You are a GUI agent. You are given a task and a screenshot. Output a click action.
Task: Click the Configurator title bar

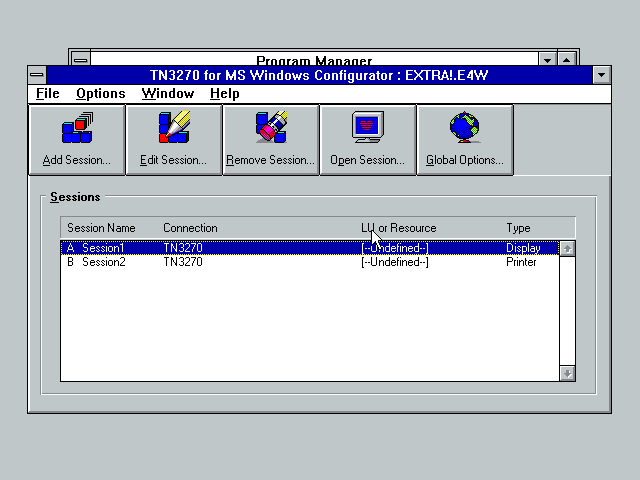(x=319, y=75)
